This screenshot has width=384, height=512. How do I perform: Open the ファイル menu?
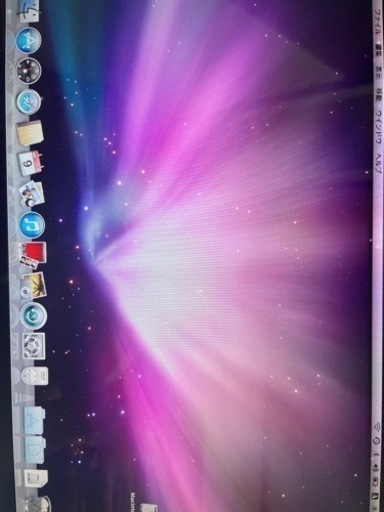(x=378, y=22)
